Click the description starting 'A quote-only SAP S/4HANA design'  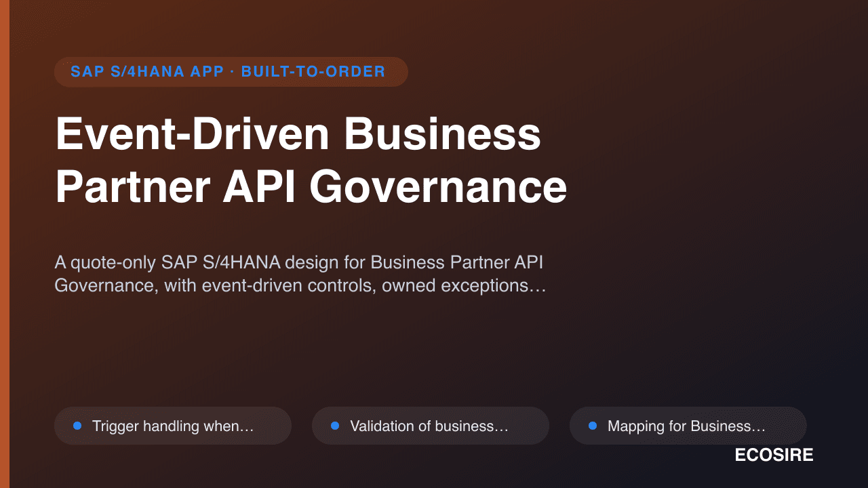[x=300, y=274]
